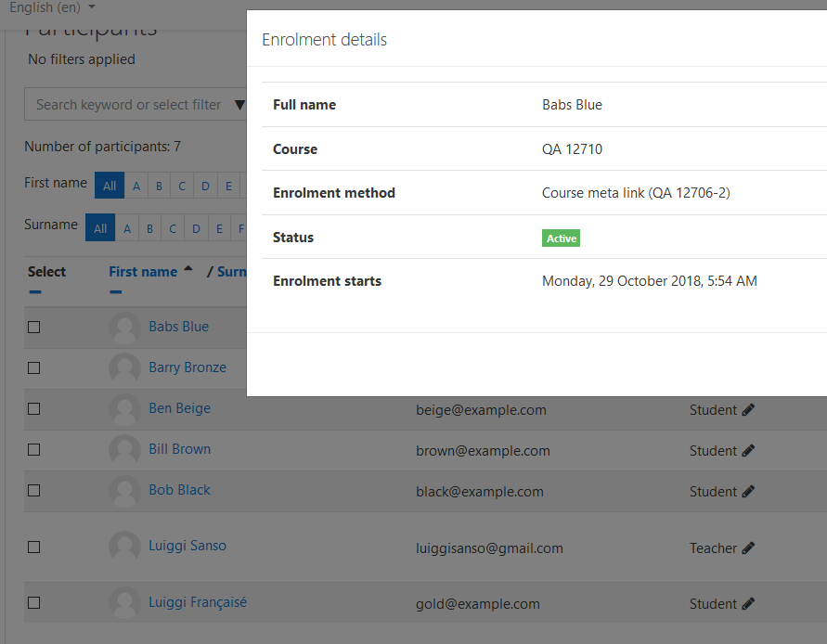Click Bill Brown's avatar picture
This screenshot has height=644, width=827.
[x=124, y=450]
